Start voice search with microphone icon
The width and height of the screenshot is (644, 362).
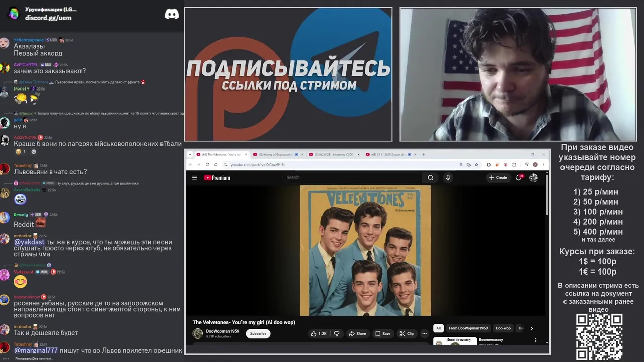(448, 177)
